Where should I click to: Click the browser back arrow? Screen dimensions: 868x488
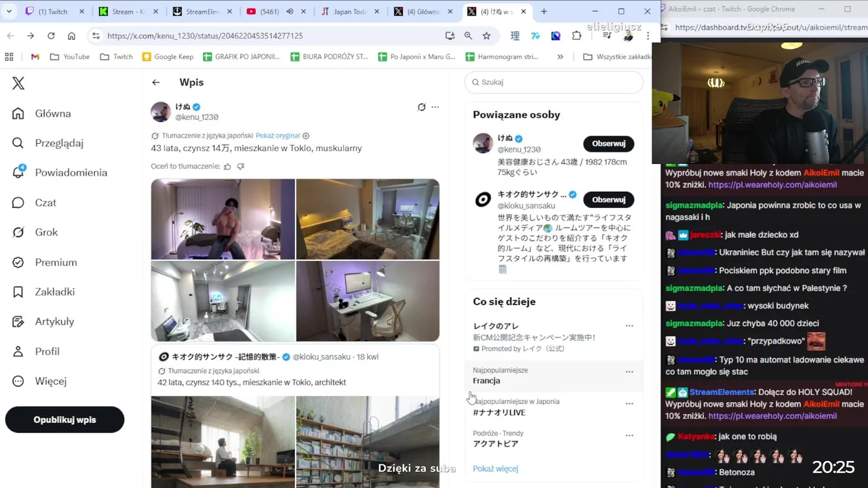10,36
